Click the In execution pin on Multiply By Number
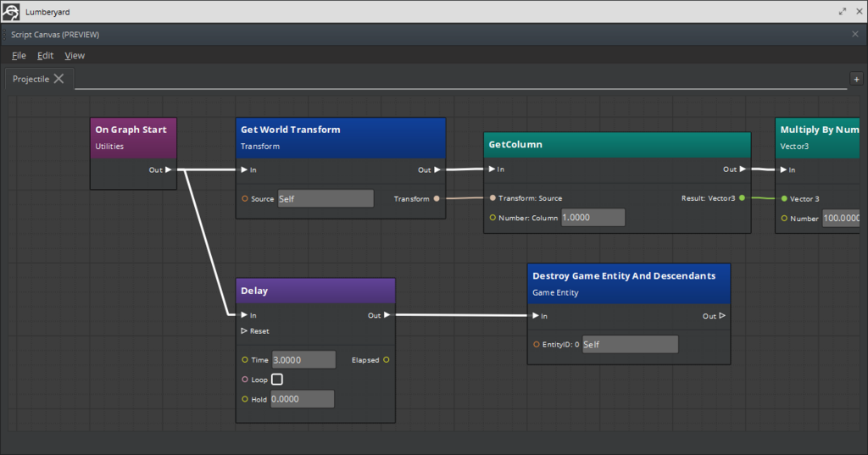The width and height of the screenshot is (868, 455). pyautogui.click(x=784, y=170)
